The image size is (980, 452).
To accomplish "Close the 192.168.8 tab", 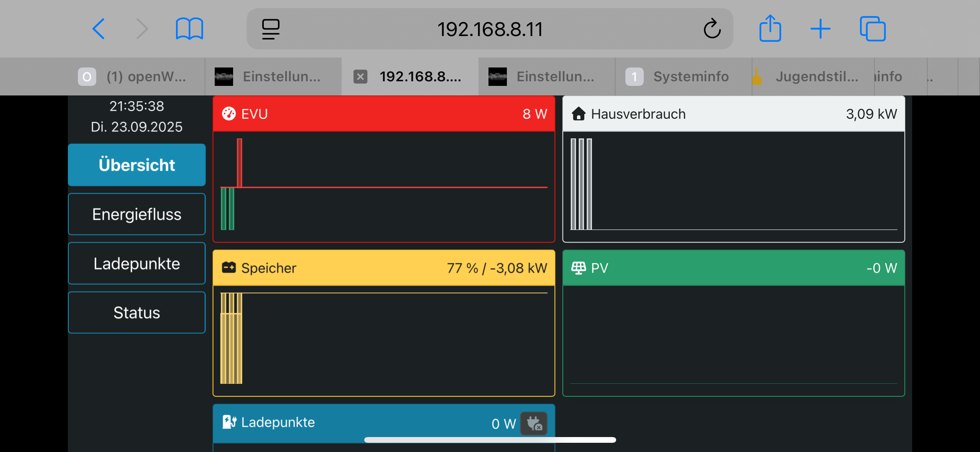I will (x=360, y=77).
